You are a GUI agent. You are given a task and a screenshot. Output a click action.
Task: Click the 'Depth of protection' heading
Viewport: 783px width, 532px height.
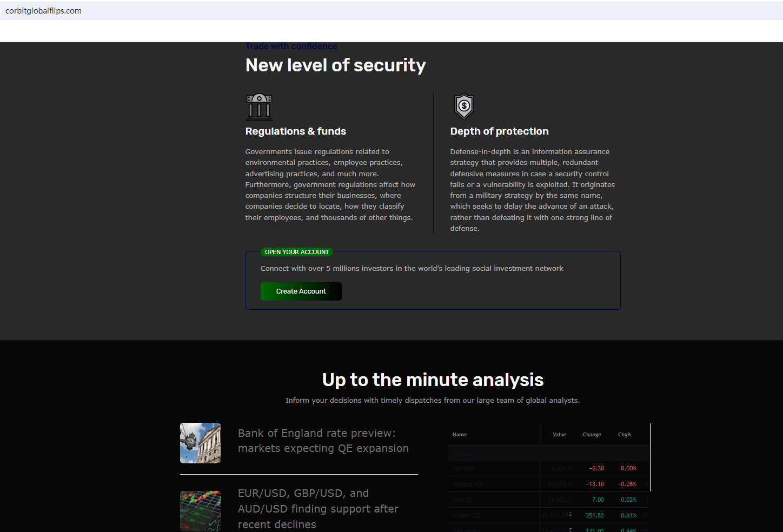500,131
